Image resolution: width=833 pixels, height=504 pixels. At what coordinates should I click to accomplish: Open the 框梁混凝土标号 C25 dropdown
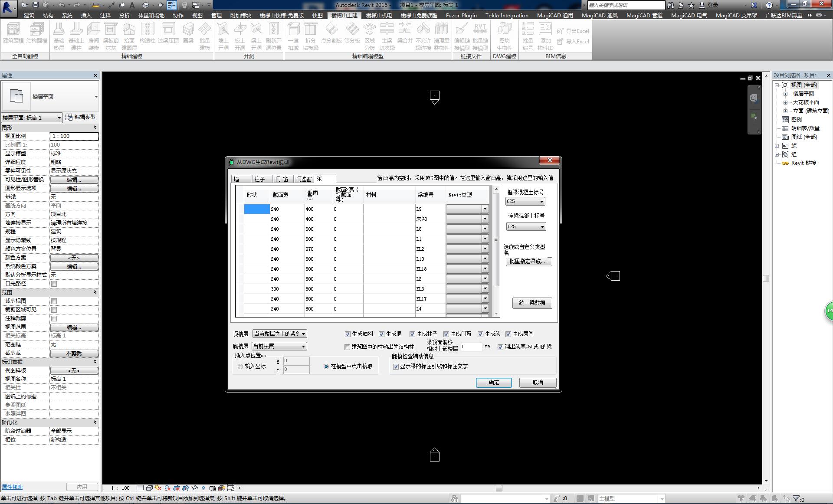[x=525, y=201]
